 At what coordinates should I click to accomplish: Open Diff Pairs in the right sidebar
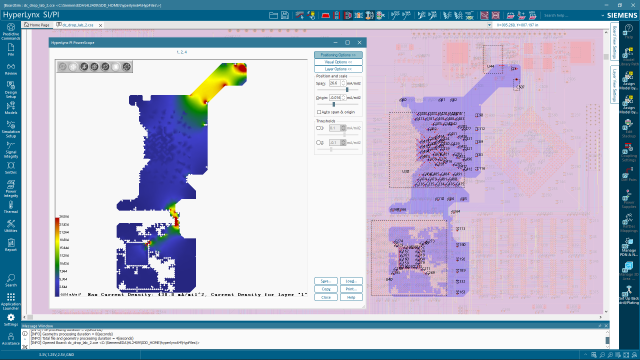point(629,175)
